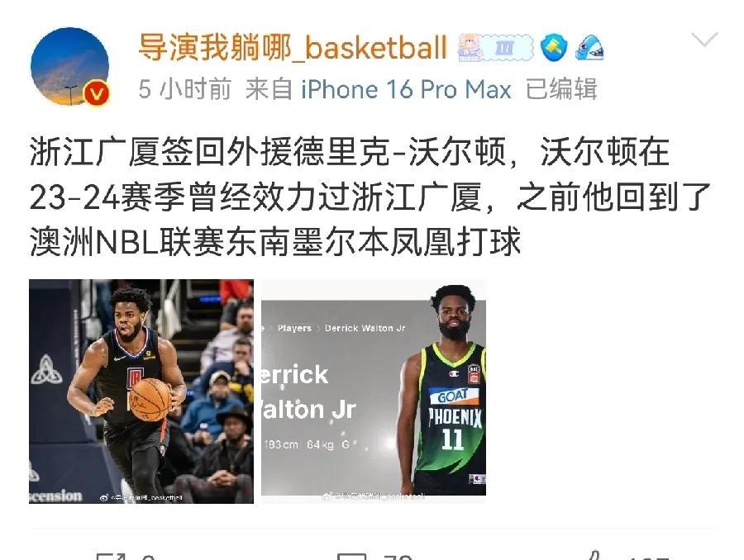744x560 pixels.
Task: View the 已编辑 edit history
Action: click(x=561, y=90)
